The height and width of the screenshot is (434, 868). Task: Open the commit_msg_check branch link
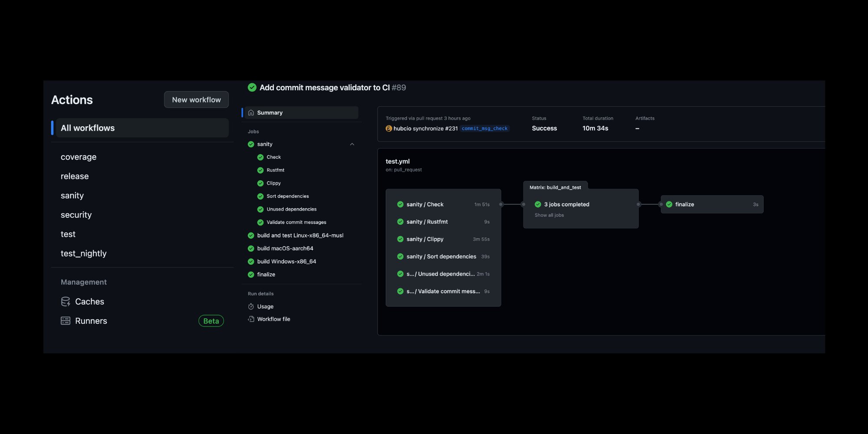tap(484, 128)
